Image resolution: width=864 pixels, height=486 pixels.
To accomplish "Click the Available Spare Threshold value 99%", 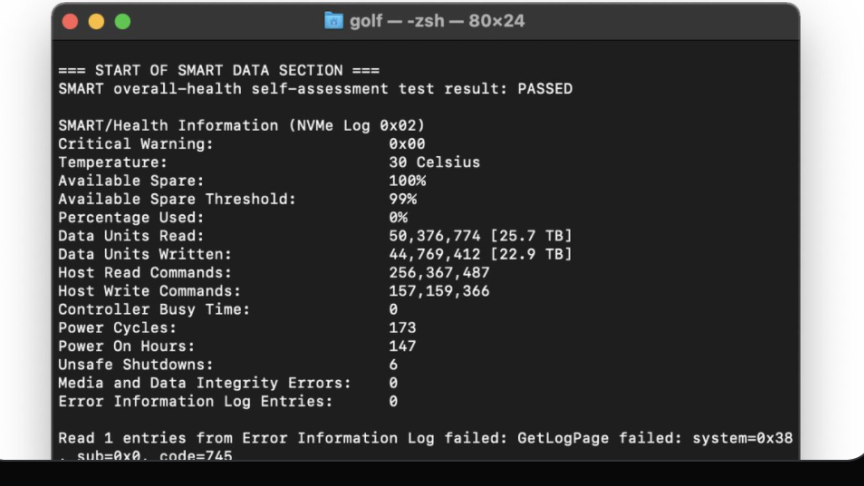I will tap(403, 199).
